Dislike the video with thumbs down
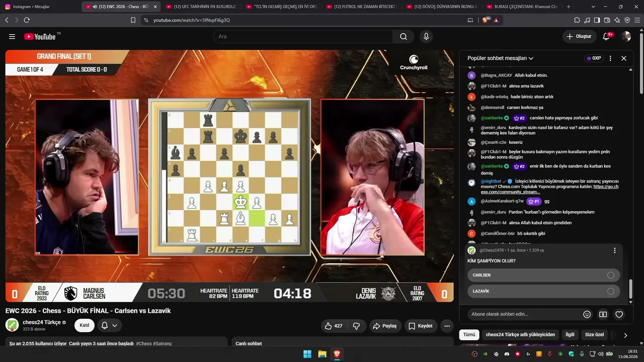This screenshot has height=362, width=644. 356,326
